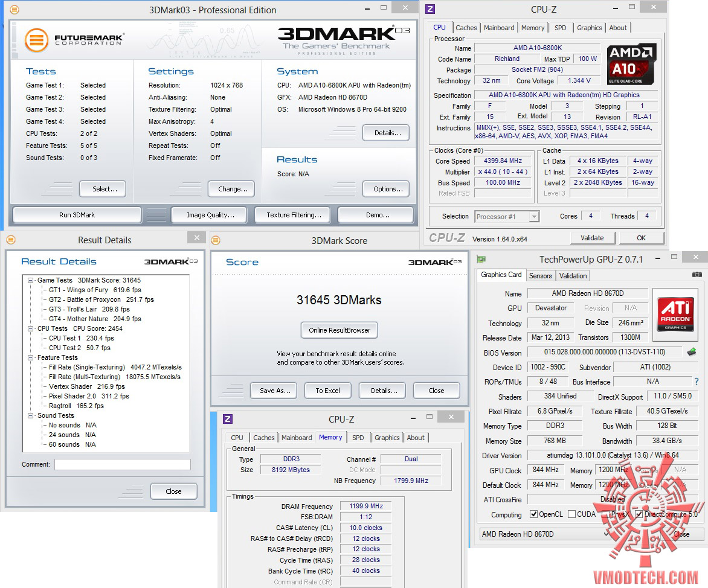This screenshot has height=588, width=708.
Task: Click the 3DMark03 orange title bar icon
Action: tap(14, 10)
